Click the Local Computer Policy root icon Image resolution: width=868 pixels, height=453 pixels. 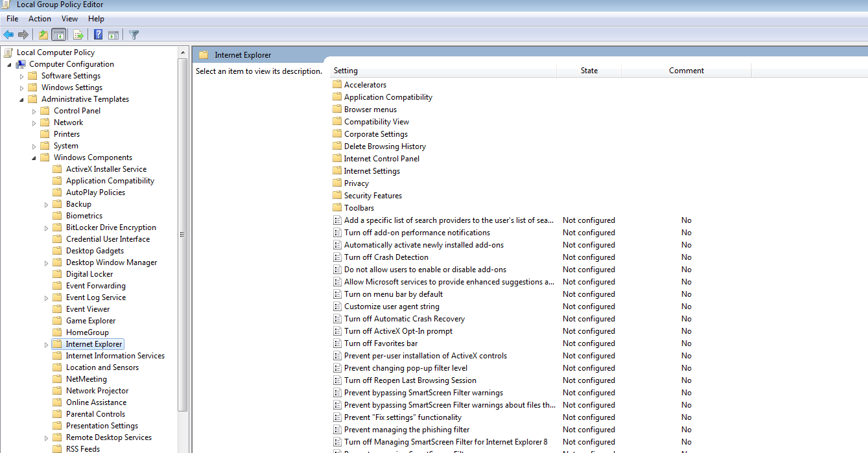(x=8, y=52)
